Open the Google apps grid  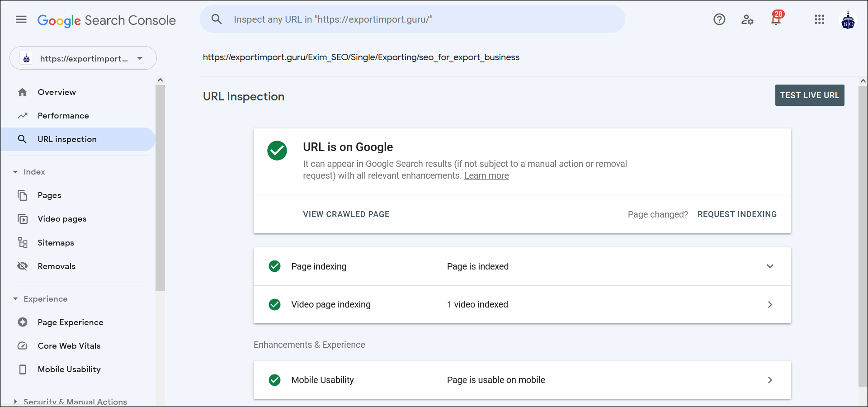(x=820, y=19)
